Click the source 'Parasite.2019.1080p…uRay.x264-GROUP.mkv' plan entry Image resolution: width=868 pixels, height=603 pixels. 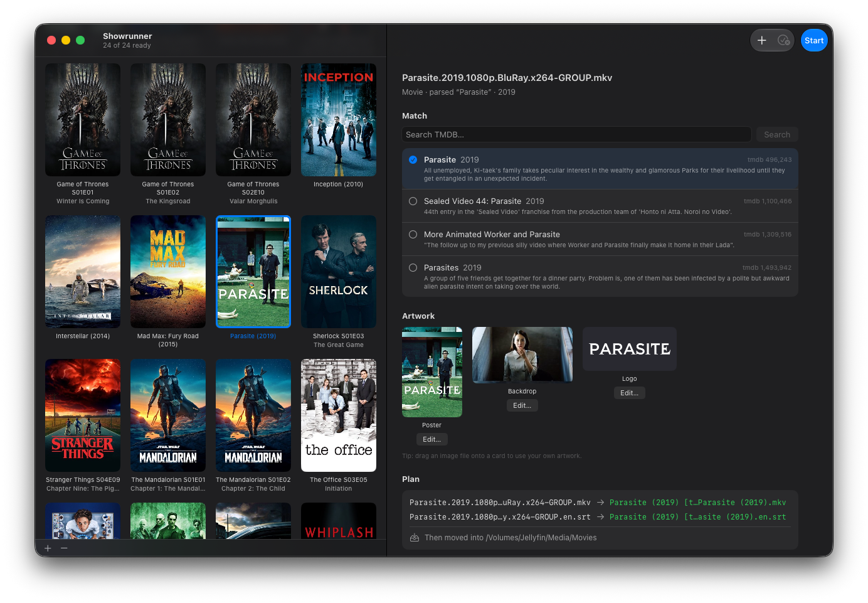[x=500, y=503]
